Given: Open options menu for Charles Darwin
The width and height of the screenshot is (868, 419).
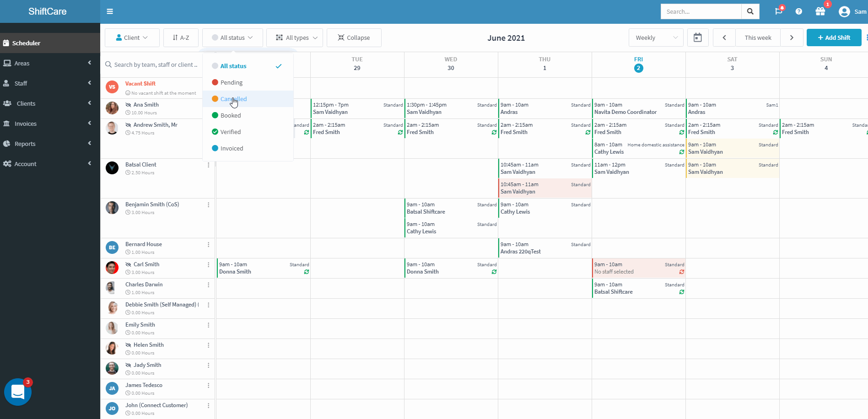Looking at the screenshot, I should [x=209, y=285].
